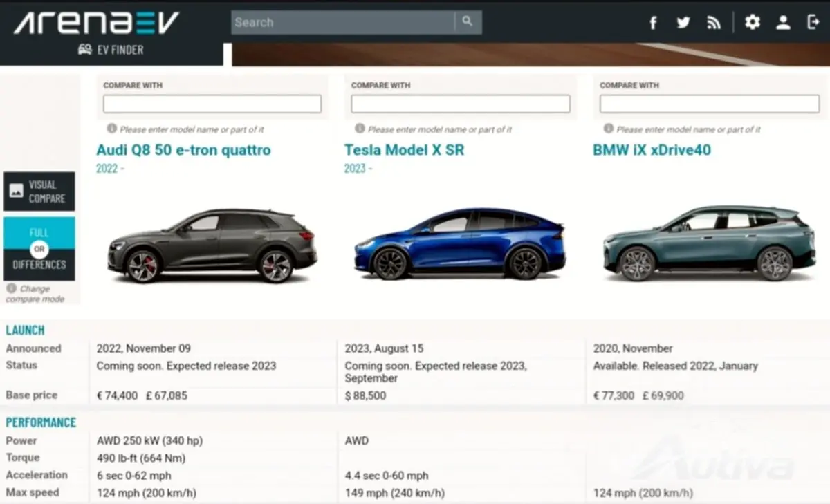Viewport: 830px width, 504px height.
Task: Open the RSS feed icon
Action: pyautogui.click(x=714, y=23)
